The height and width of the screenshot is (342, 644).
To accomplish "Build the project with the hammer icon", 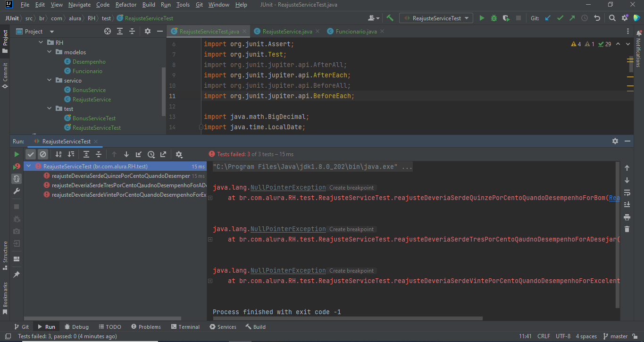I will click(390, 18).
